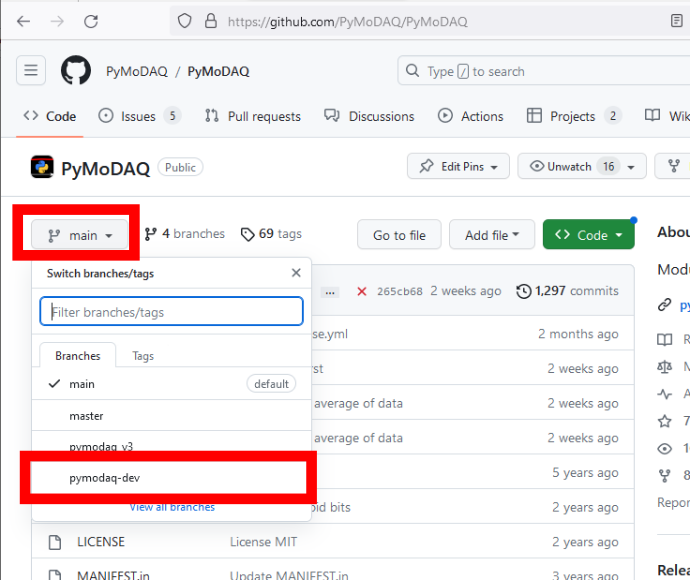Focus the 'Type / to search' box
The image size is (690, 580).
coord(543,70)
